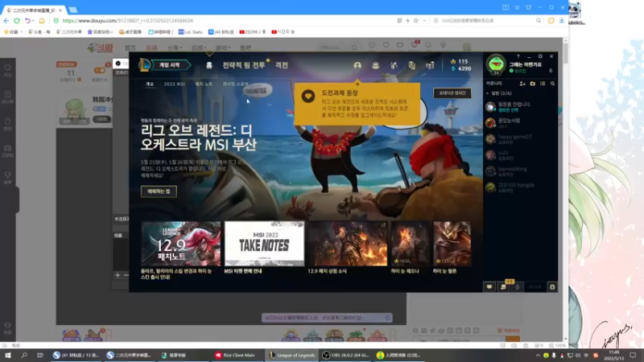Open League client settings gear

(x=540, y=56)
